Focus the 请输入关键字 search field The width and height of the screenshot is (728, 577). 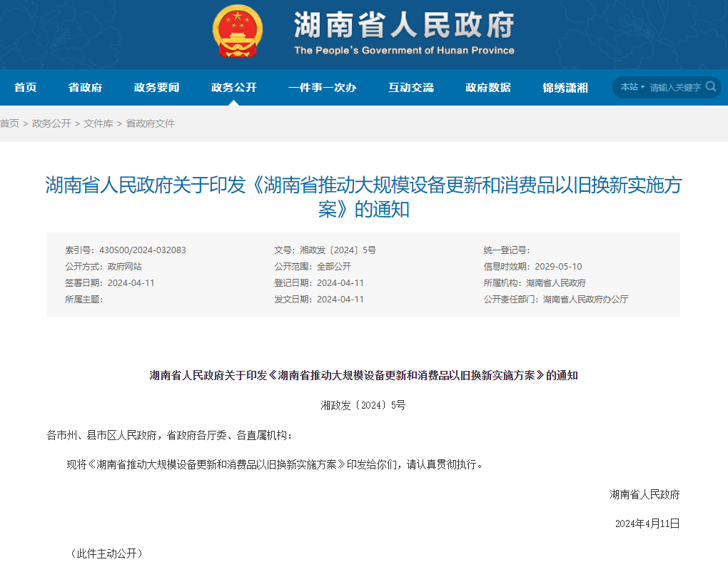click(x=674, y=87)
